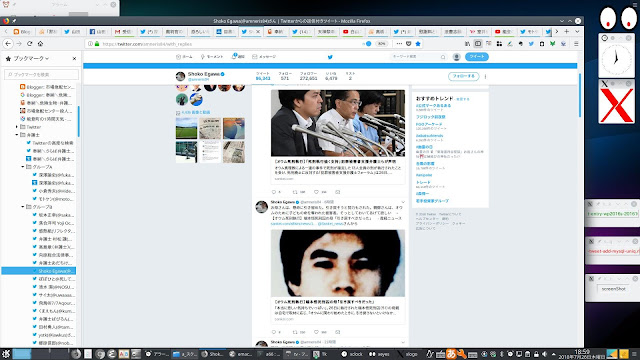The width and height of the screenshot is (640, 360).
Task: Focus the bookmark search field
Action: (41, 74)
